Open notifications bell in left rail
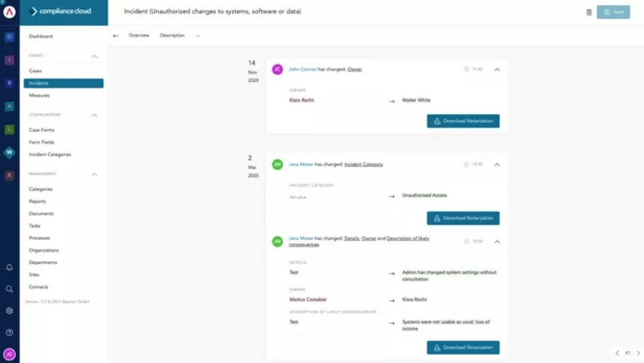This screenshot has width=644, height=363. [9, 267]
